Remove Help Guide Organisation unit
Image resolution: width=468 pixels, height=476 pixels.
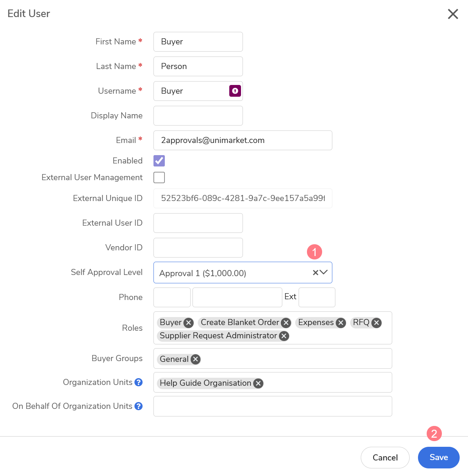[x=258, y=383]
